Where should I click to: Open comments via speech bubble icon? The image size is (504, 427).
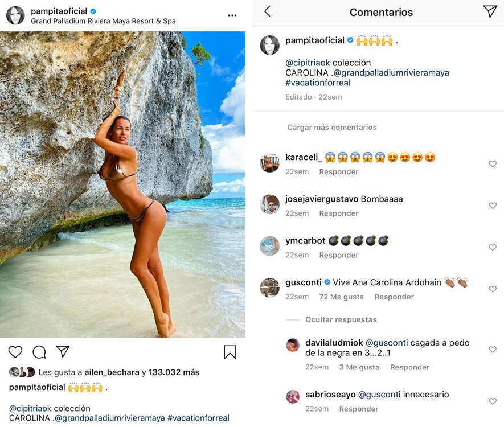[39, 352]
